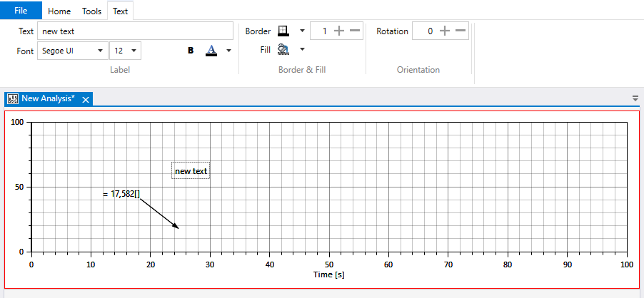Expand the Border options dropdown arrow

(x=302, y=31)
